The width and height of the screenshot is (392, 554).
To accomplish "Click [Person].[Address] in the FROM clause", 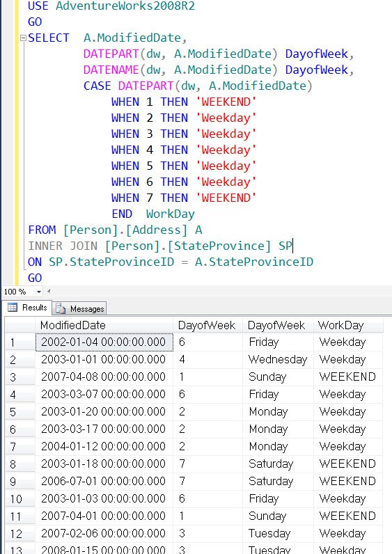I will [x=125, y=230].
